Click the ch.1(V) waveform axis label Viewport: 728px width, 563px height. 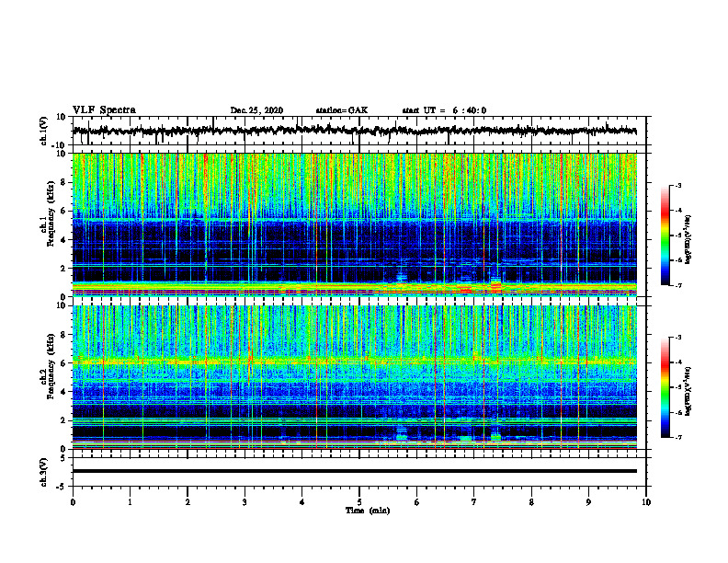coord(44,131)
